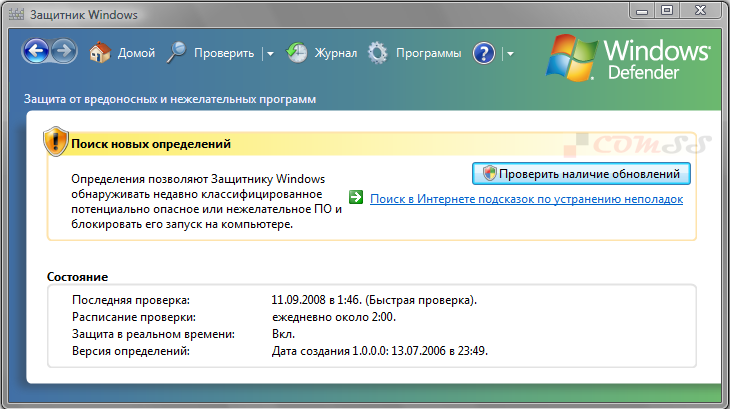
Task: Click the Поиск новых определений heading
Action: (151, 144)
